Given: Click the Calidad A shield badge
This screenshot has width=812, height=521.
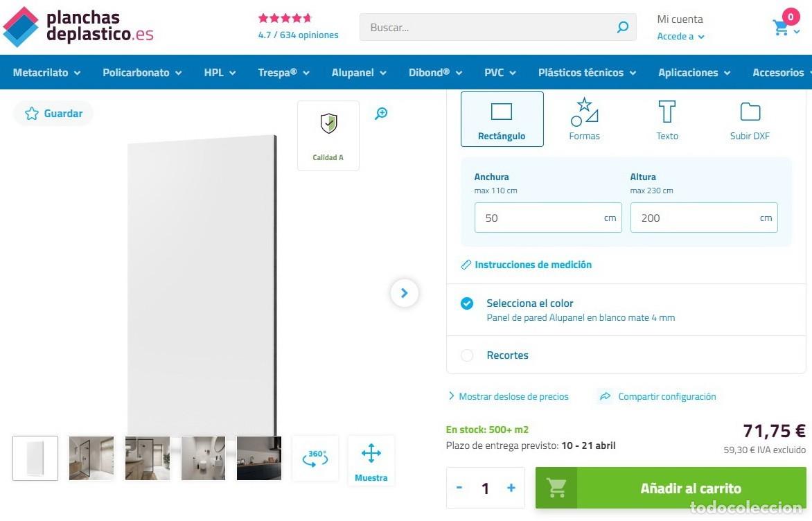Looking at the screenshot, I should coord(328,136).
